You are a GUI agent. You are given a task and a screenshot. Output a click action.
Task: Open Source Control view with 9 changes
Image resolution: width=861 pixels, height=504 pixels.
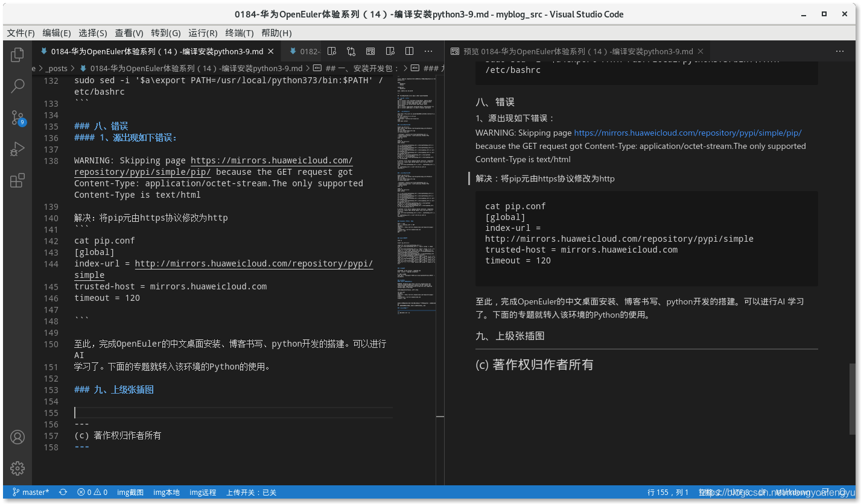17,118
